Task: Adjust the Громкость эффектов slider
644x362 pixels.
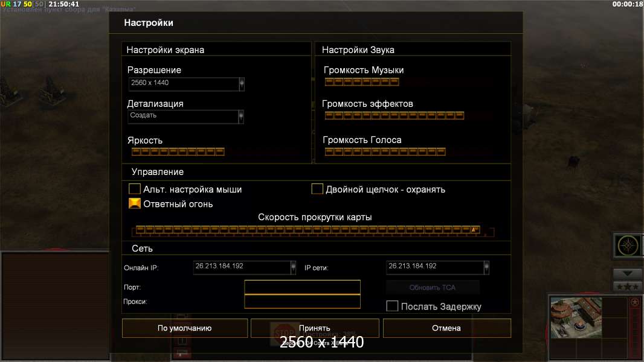Action: point(394,116)
